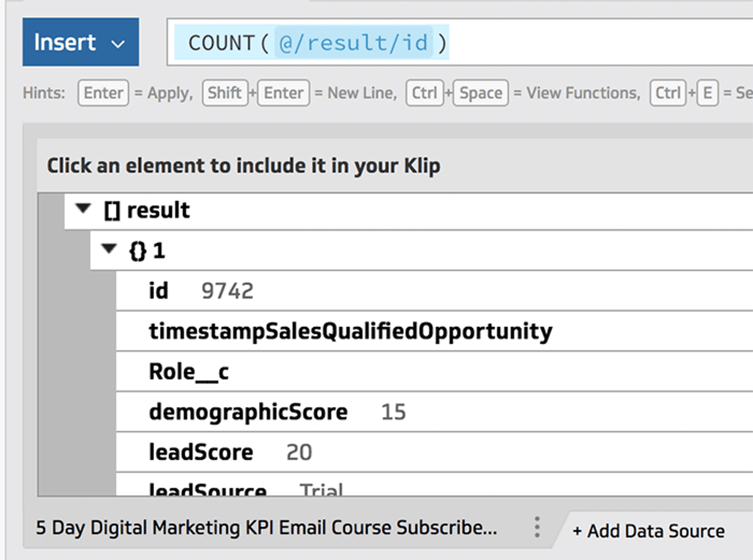753x560 pixels.
Task: Click the plus icon on Add Data Source
Action: coord(578,530)
